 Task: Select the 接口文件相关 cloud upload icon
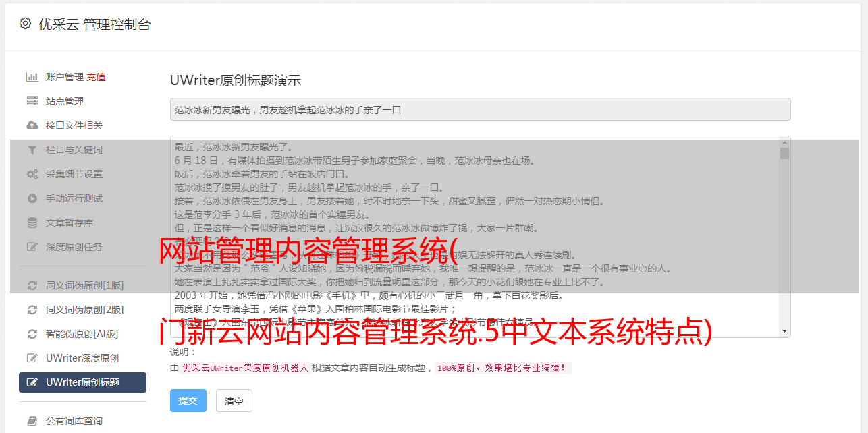tap(32, 125)
